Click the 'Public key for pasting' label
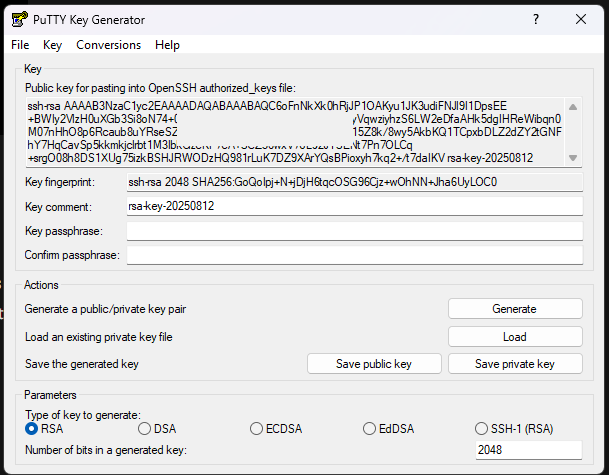The height and width of the screenshot is (475, 609). click(x=160, y=88)
